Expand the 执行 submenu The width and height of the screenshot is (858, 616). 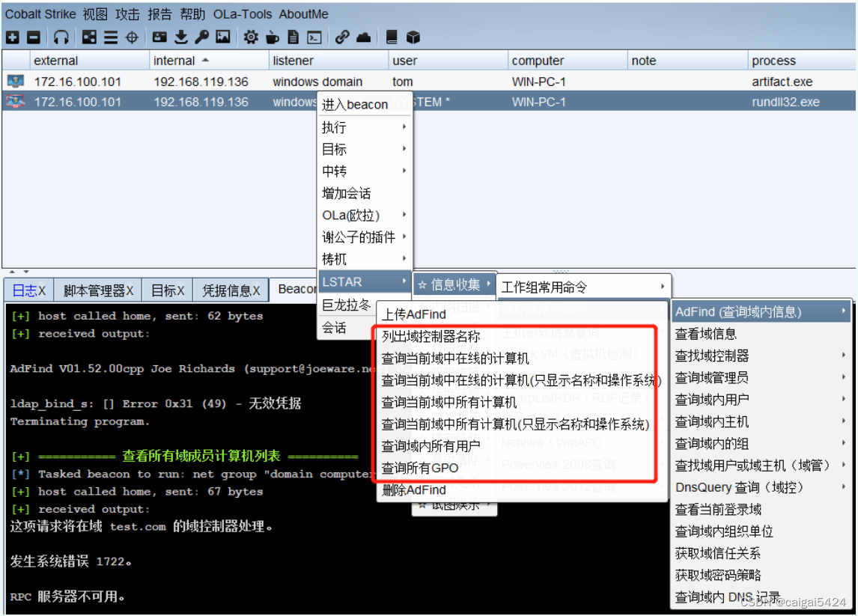(365, 127)
